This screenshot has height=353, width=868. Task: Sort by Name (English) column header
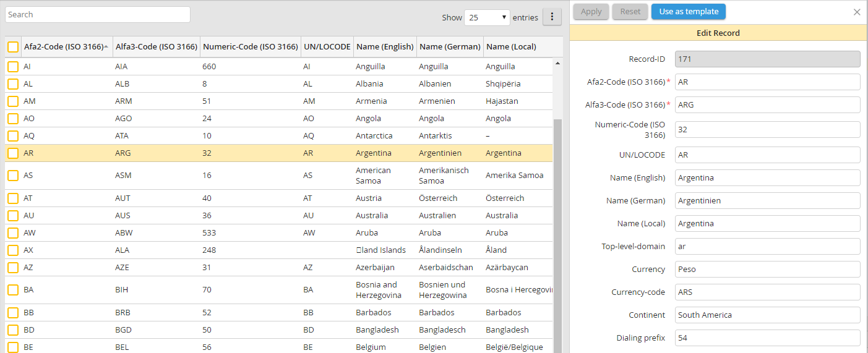pos(385,47)
